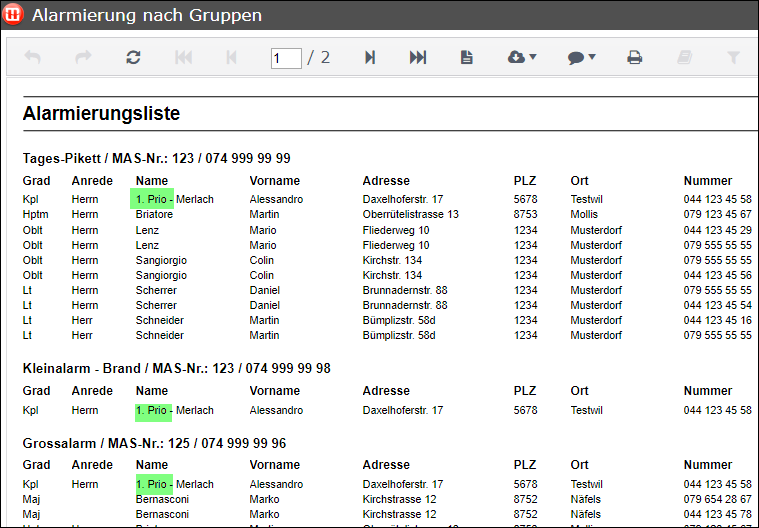Click green '1. Prio' highlight under Tages-Pikett
The height and width of the screenshot is (528, 759).
coord(152,199)
